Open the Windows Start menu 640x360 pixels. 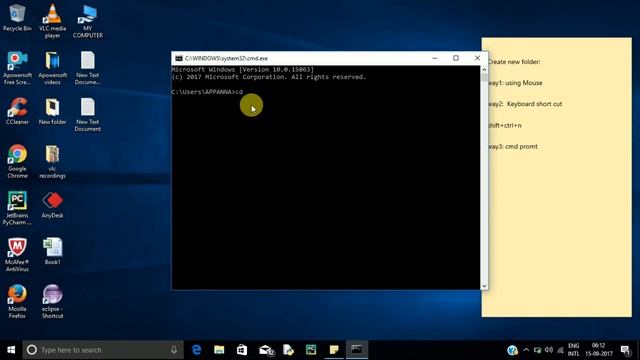[11, 350]
